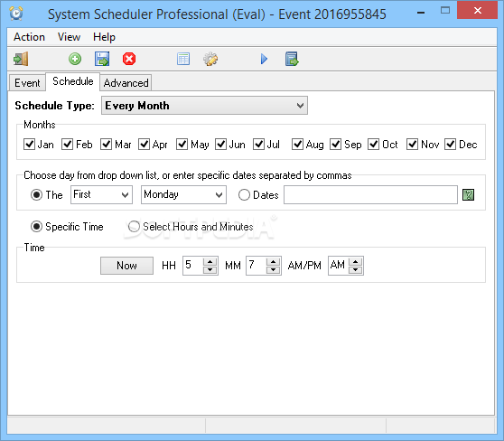Click the AM/PM spinner down arrow
Screen dimensions: 504x441
coord(356,269)
